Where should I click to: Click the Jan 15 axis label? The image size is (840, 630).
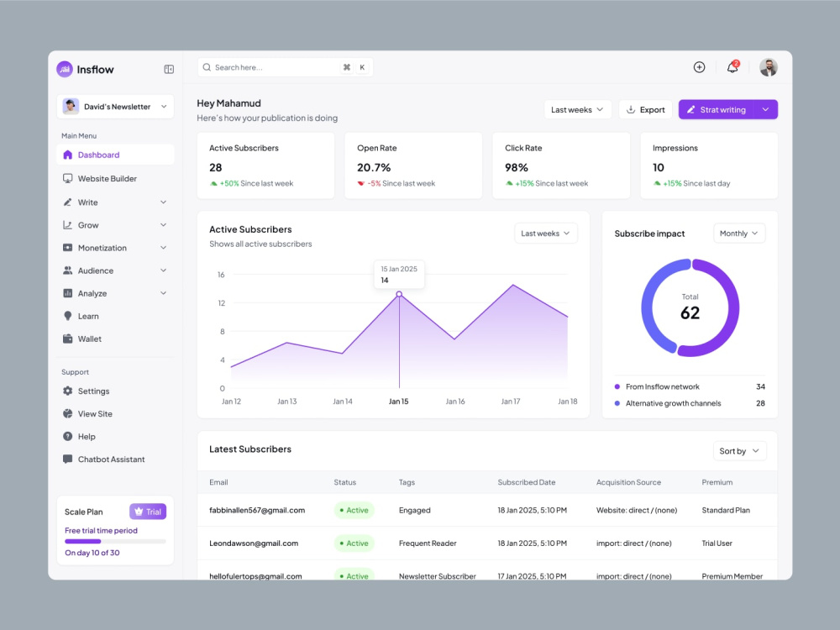tap(398, 402)
